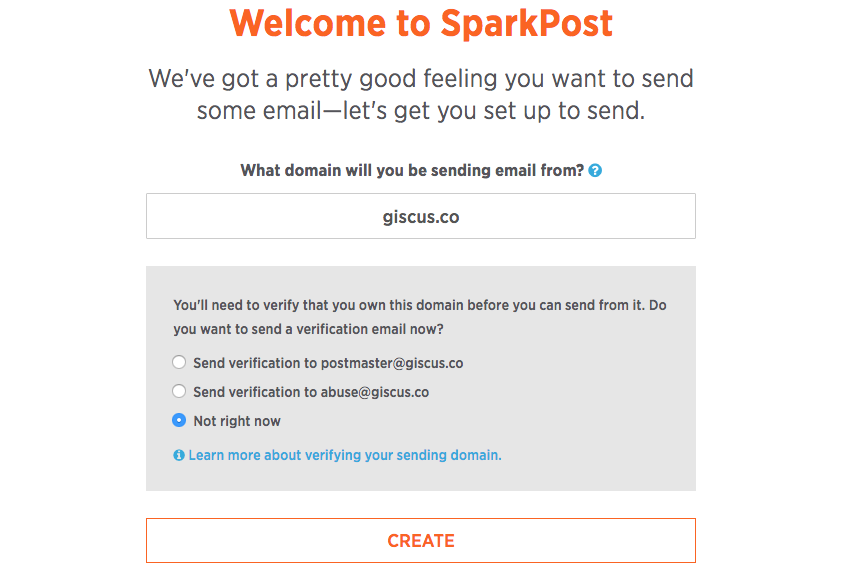Focus the sending domain input field
This screenshot has width=865, height=580.
(421, 216)
